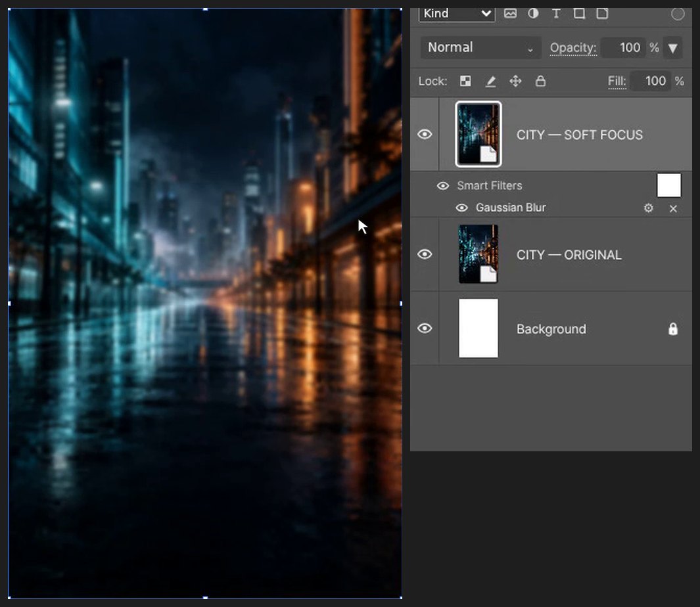Expand the opacity slider arrow
Image resolution: width=700 pixels, height=607 pixels.
click(673, 48)
